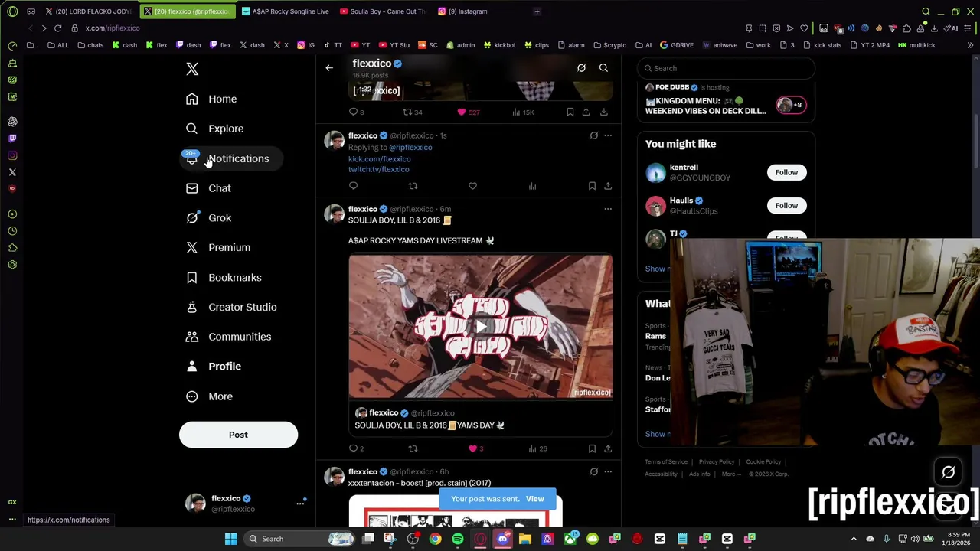980x551 pixels.
Task: Reply to the 1s-old reply post
Action: pyautogui.click(x=353, y=186)
